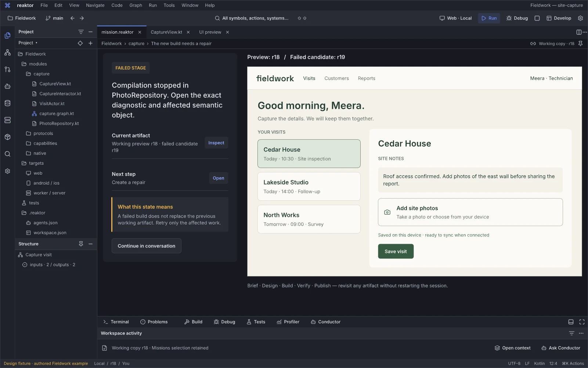Click the Inspect button for current artifact
The height and width of the screenshot is (368, 588).
tap(216, 143)
